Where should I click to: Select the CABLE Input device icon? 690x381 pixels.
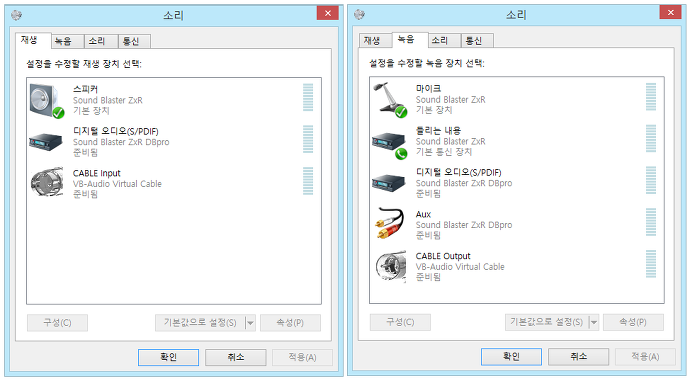click(x=47, y=181)
